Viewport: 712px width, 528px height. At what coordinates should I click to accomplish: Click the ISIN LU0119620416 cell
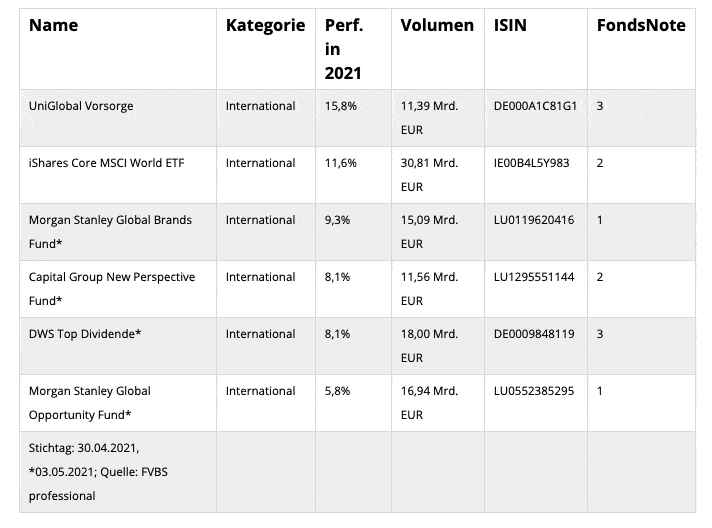[534, 220]
